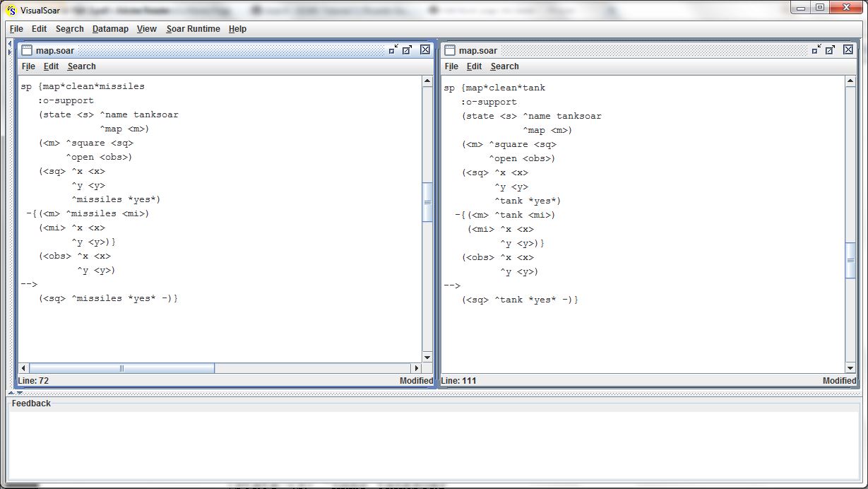Iconify the right map.soar editor frame
The height and width of the screenshot is (489, 868).
pos(816,49)
